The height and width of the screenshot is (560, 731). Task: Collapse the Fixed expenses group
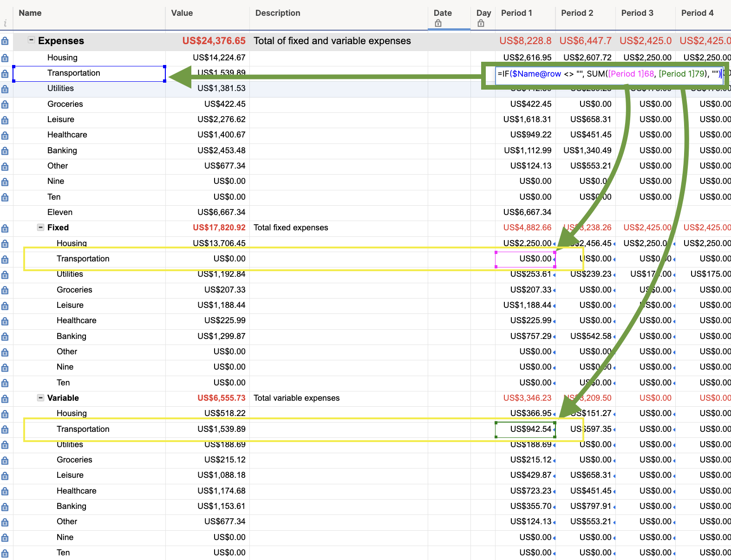click(41, 228)
